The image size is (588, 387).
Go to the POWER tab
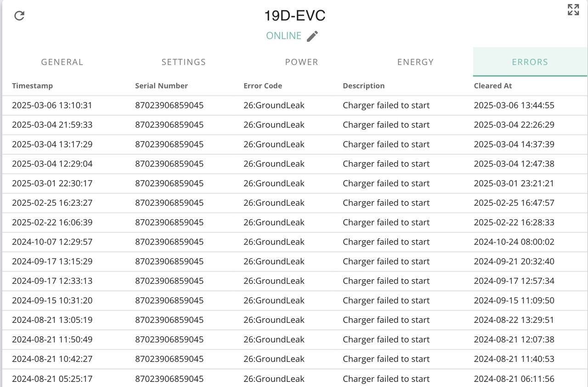302,62
